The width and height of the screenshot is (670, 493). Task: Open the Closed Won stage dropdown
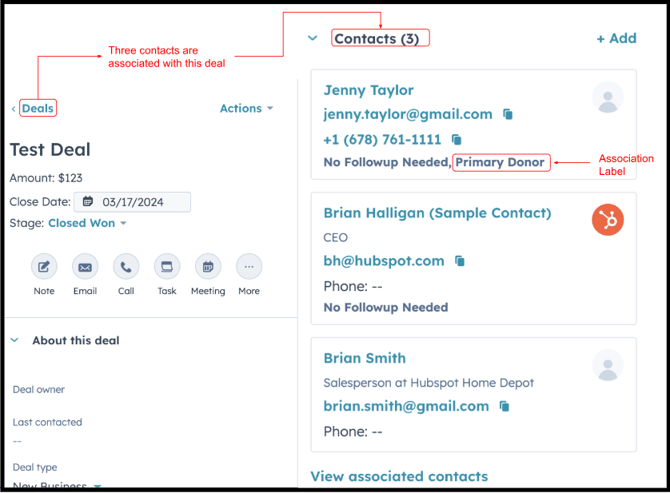[x=88, y=223]
